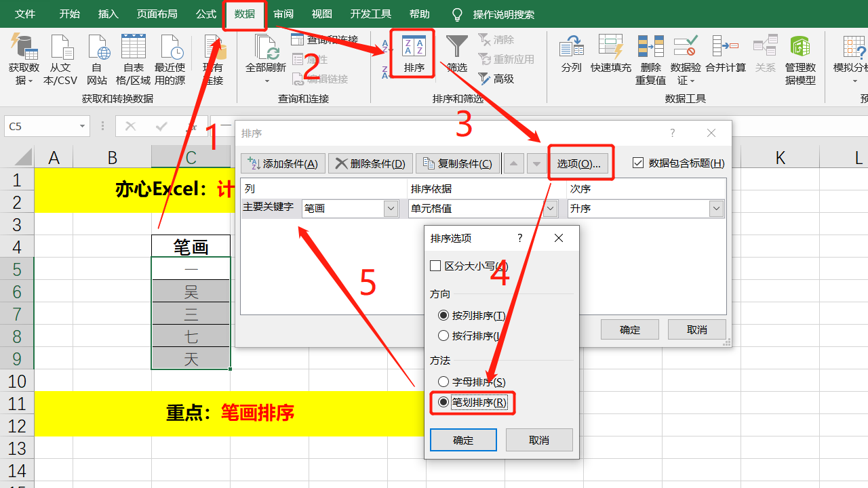Switch to the 审阅 tab
Screen dimensions: 868x488
pos(283,14)
